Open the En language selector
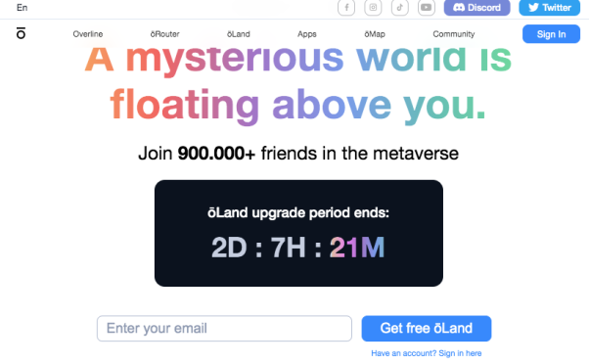The height and width of the screenshot is (364, 589). (22, 8)
